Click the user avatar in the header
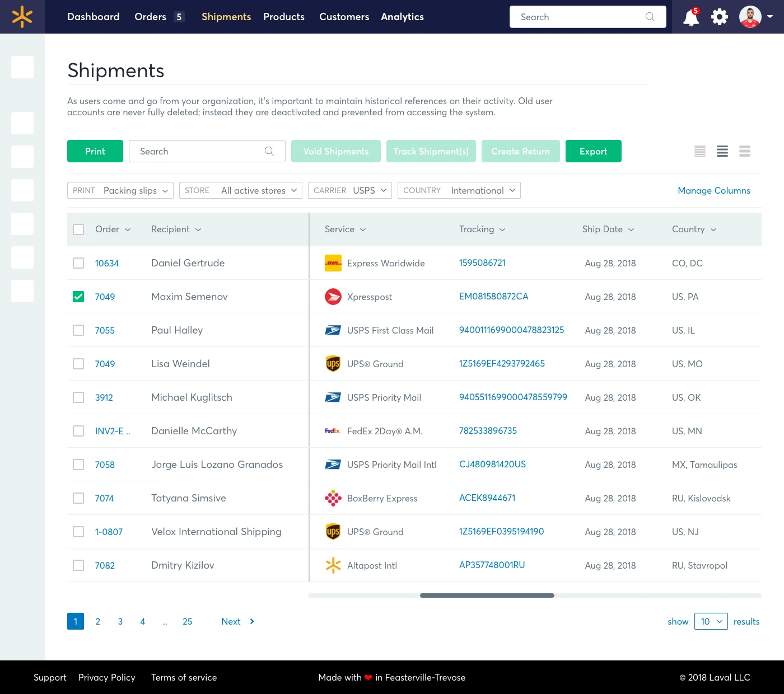Screen dimensions: 784x694 750,17
